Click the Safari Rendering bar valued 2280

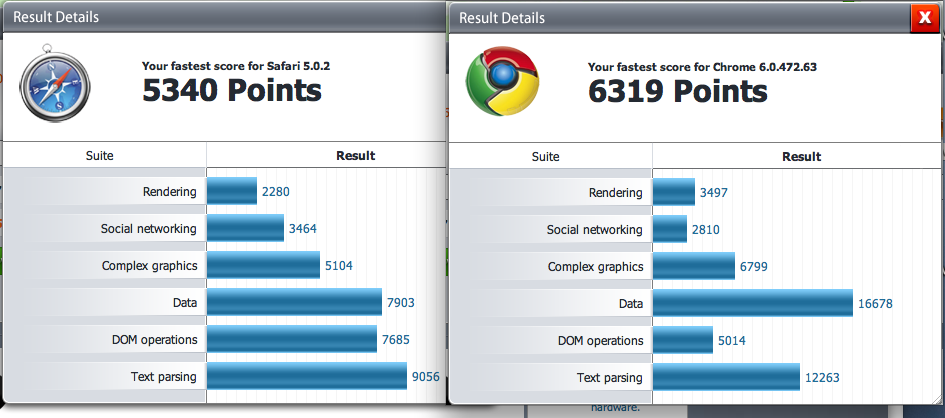tap(232, 191)
